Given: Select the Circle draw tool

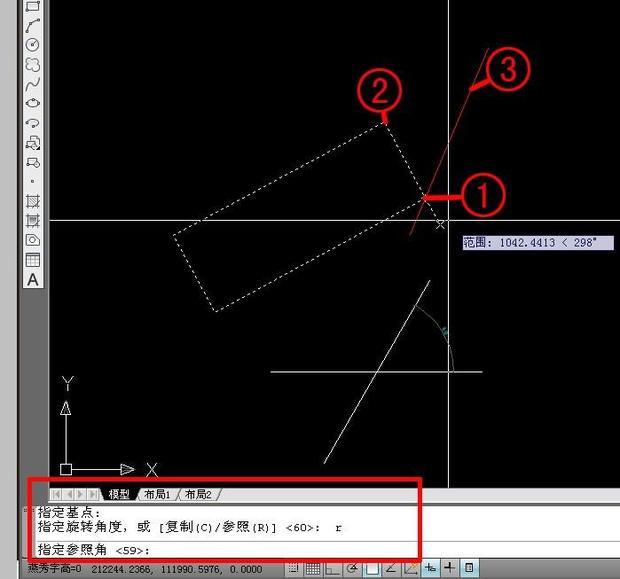Looking at the screenshot, I should (x=33, y=44).
